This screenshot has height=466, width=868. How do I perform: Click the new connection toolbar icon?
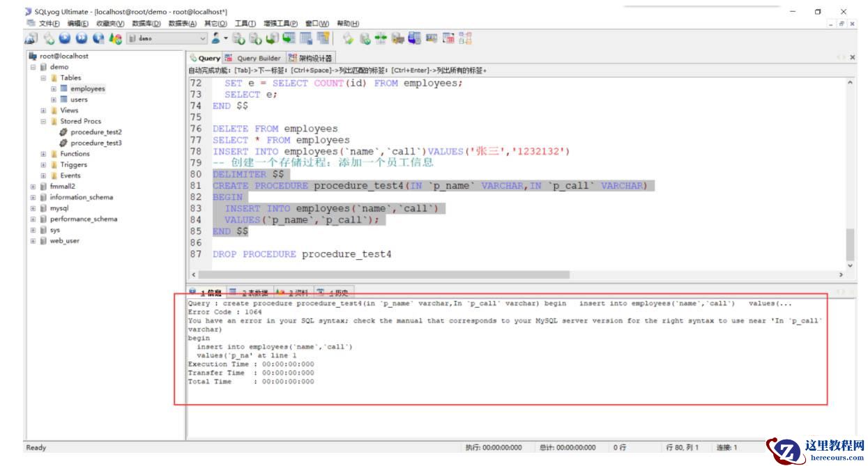click(x=32, y=39)
